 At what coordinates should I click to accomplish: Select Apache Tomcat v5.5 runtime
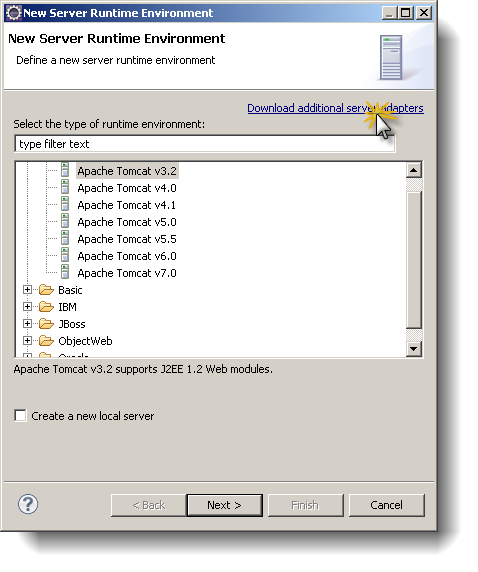127,239
